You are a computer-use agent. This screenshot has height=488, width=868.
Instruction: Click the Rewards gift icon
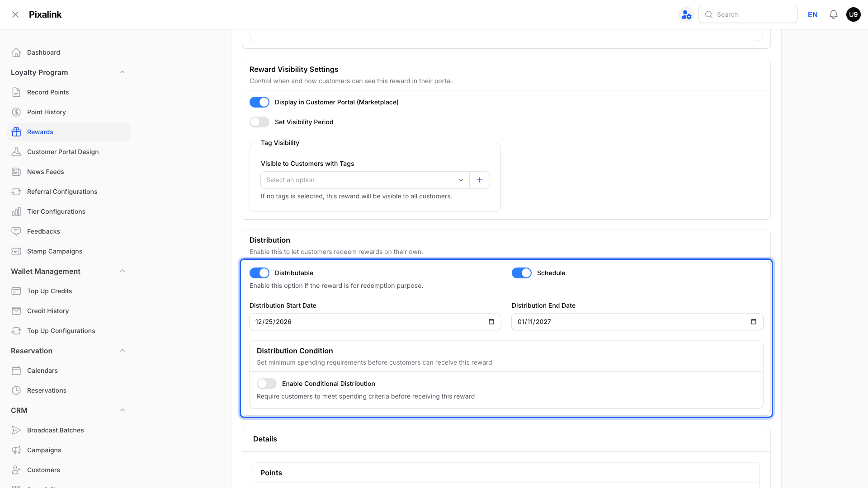16,132
